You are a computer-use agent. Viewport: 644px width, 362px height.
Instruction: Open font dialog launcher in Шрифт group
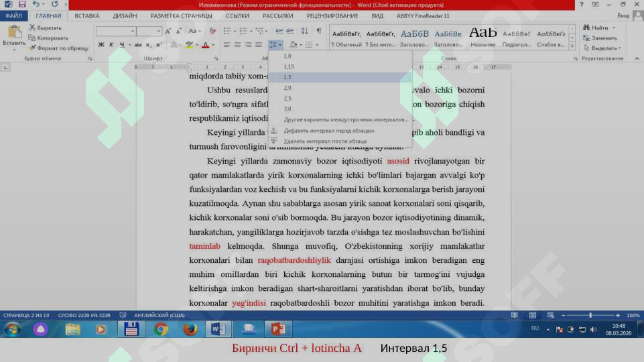[x=216, y=59]
